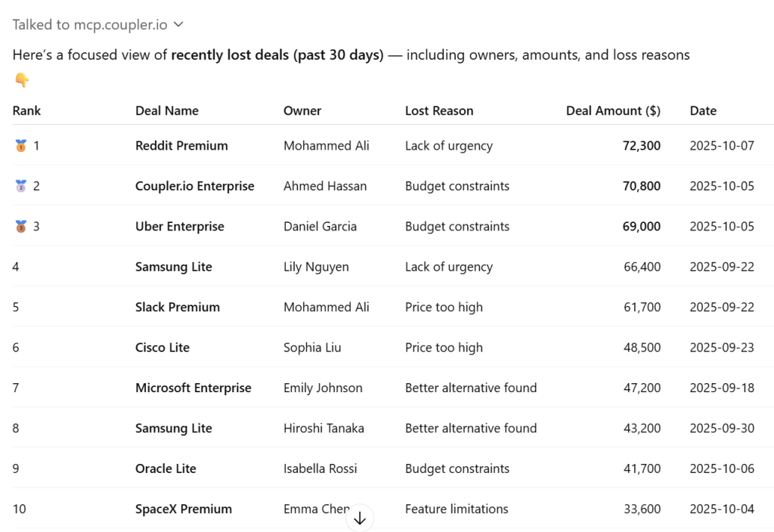Select the Deal Name column header
Screen dimensions: 774x532
167,111
